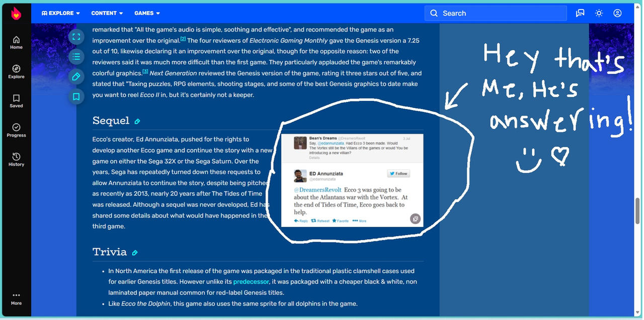Click the bookmark page tool

coord(76,96)
